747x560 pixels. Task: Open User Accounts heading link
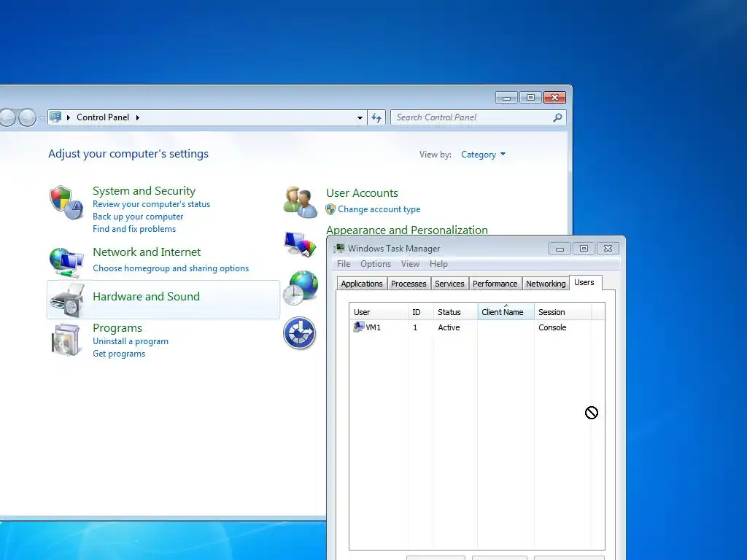coord(362,192)
